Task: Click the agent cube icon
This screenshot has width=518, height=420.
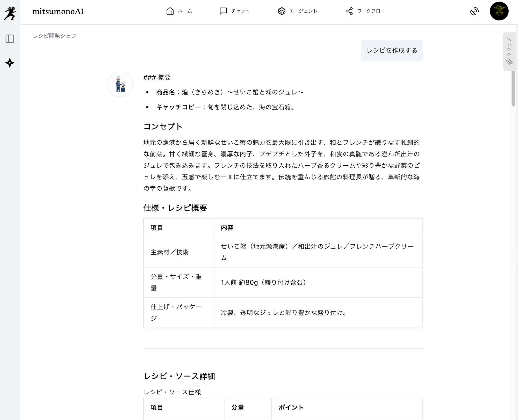Action: point(282,11)
